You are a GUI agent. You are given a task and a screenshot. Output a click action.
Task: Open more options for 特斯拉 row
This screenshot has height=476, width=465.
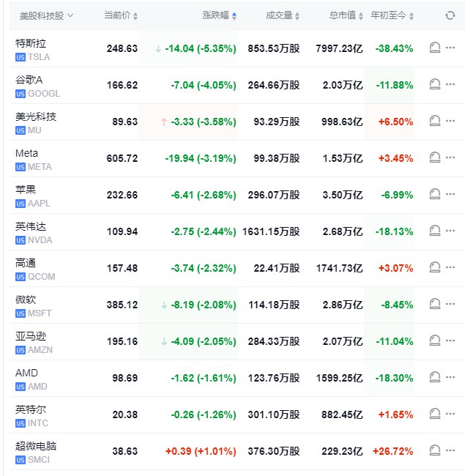(450, 48)
